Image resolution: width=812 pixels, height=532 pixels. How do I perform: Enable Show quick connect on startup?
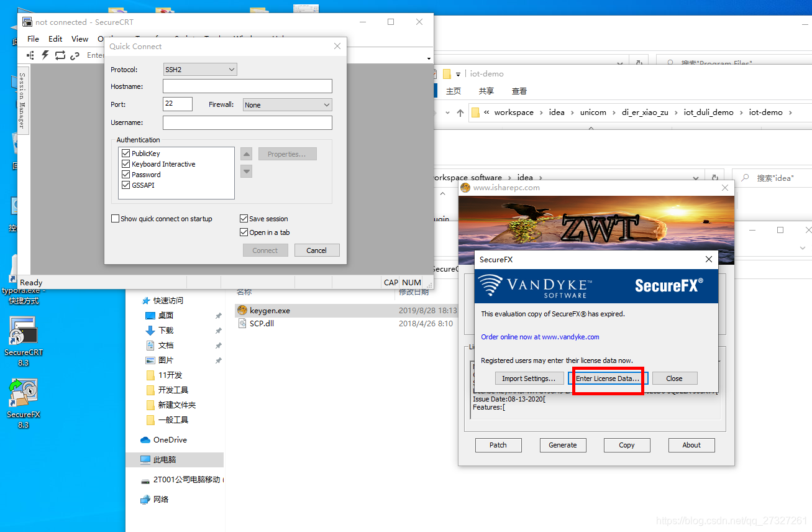(115, 219)
